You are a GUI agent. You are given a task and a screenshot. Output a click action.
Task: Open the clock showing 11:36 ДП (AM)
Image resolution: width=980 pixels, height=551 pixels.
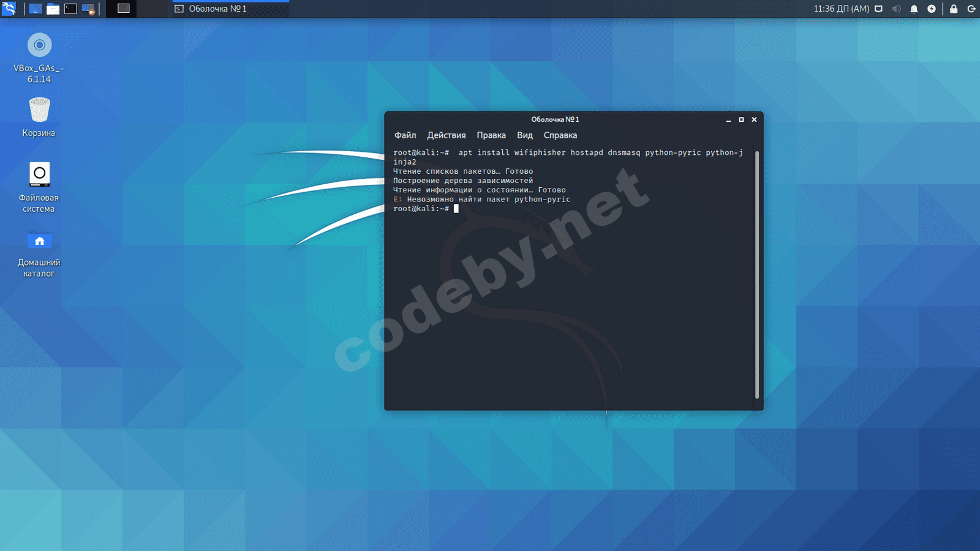coord(841,9)
